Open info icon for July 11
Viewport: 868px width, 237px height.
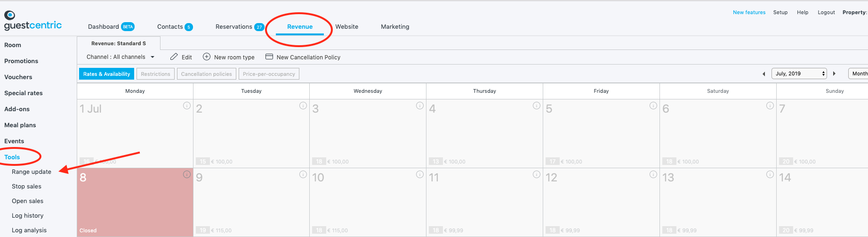(537, 174)
